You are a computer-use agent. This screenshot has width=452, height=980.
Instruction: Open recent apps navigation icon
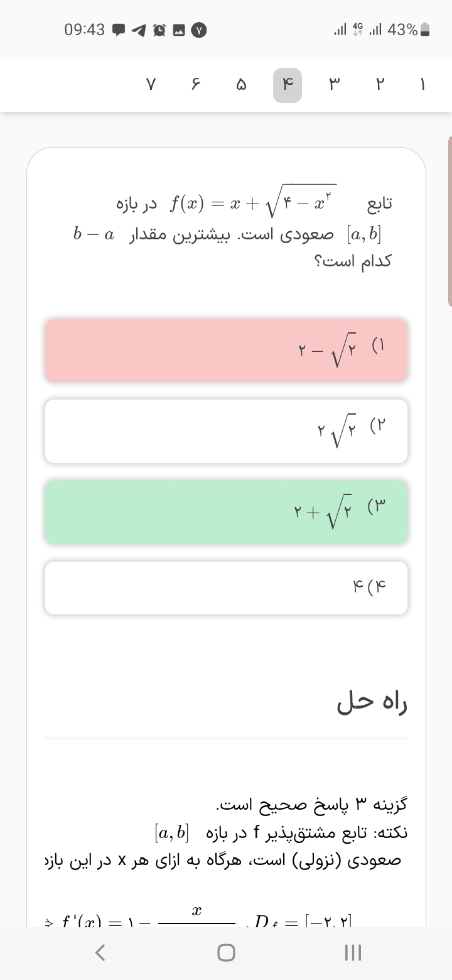click(353, 953)
